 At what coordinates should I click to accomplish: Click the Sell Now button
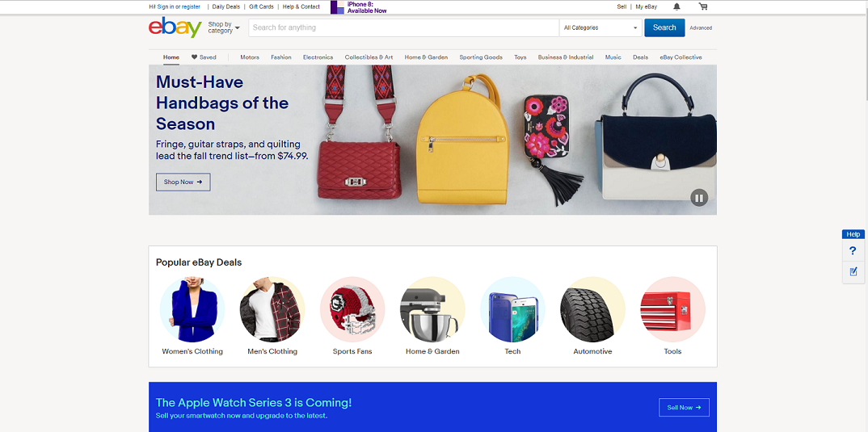tap(684, 408)
